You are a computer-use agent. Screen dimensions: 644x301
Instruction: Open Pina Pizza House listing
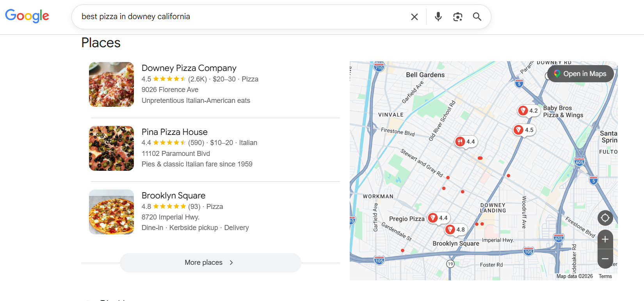pyautogui.click(x=174, y=132)
